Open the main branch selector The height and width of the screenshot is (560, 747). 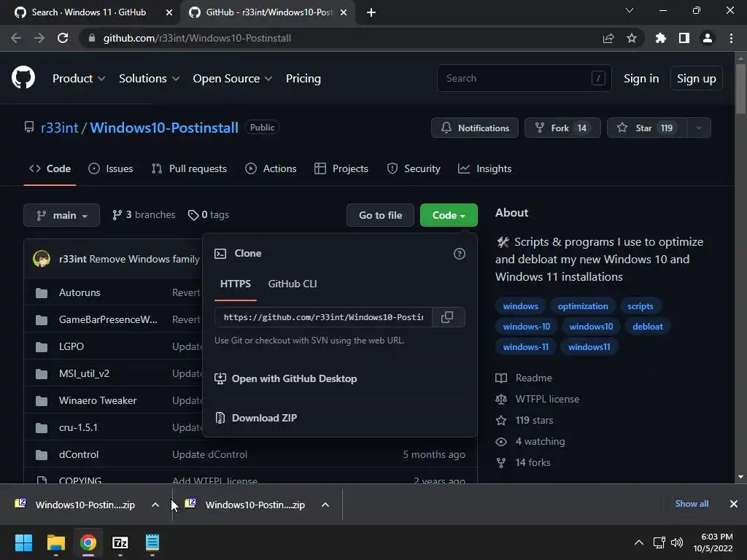(61, 215)
